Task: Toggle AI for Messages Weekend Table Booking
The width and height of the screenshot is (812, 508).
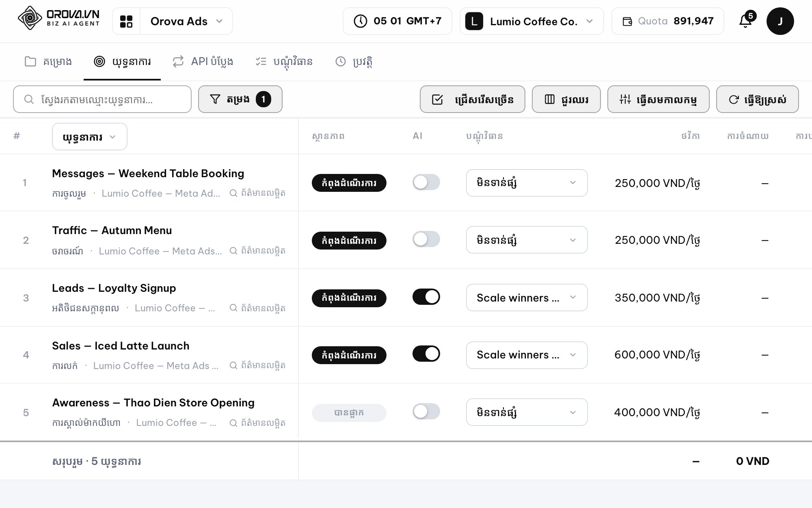Action: [x=426, y=182]
